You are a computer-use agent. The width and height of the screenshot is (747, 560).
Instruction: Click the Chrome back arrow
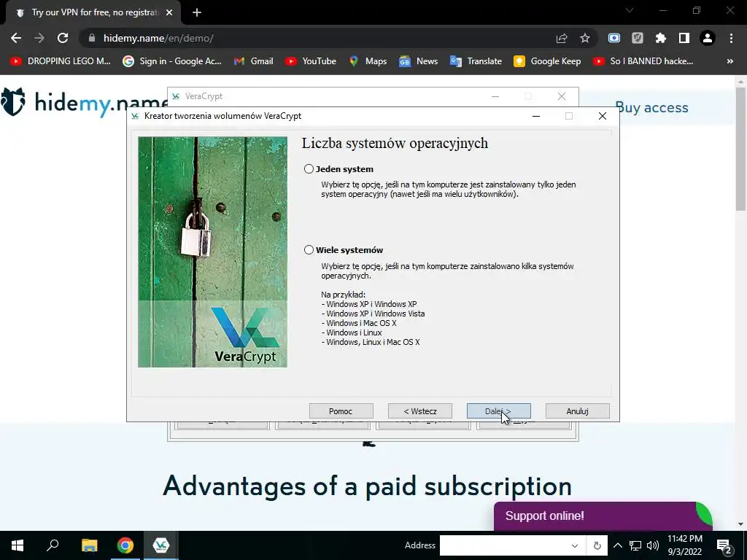16,38
